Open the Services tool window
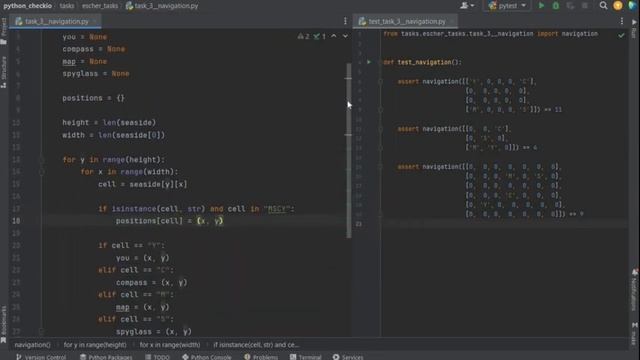 348,357
